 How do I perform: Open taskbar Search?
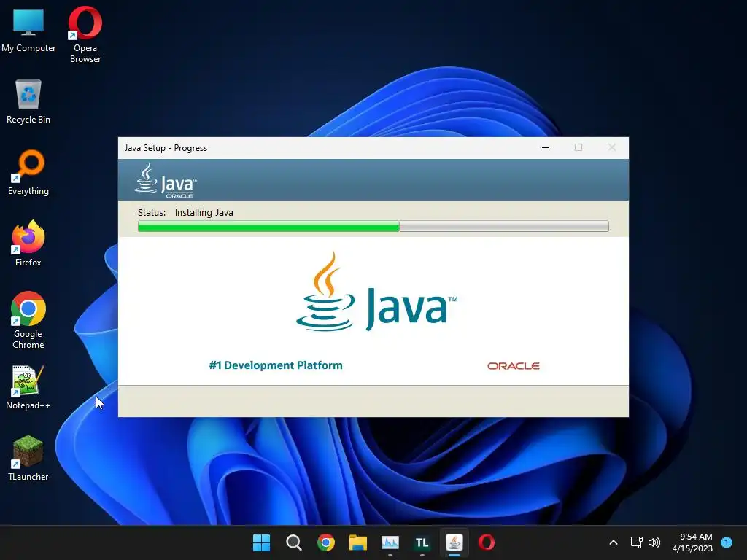(293, 542)
